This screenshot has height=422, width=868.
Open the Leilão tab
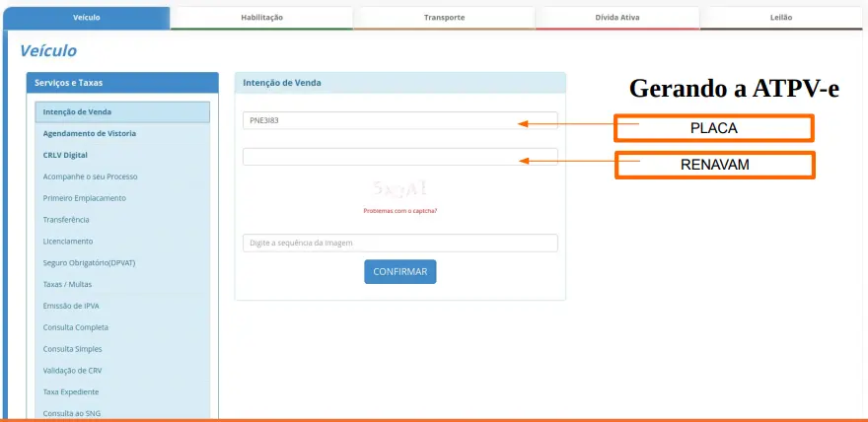pyautogui.click(x=782, y=18)
